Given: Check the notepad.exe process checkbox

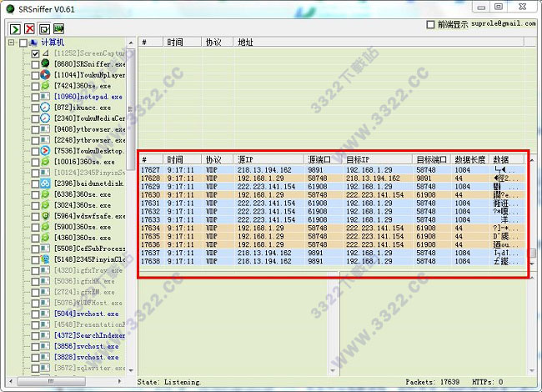Looking at the screenshot, I should 35,97.
